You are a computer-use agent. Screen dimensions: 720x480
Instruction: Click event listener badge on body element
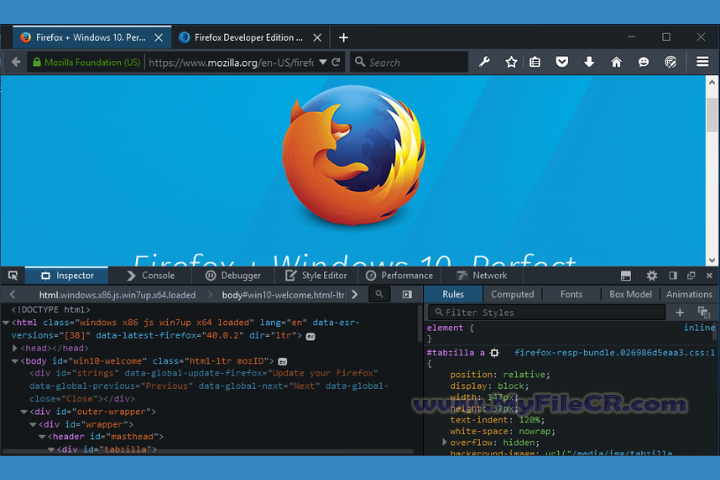coord(283,361)
